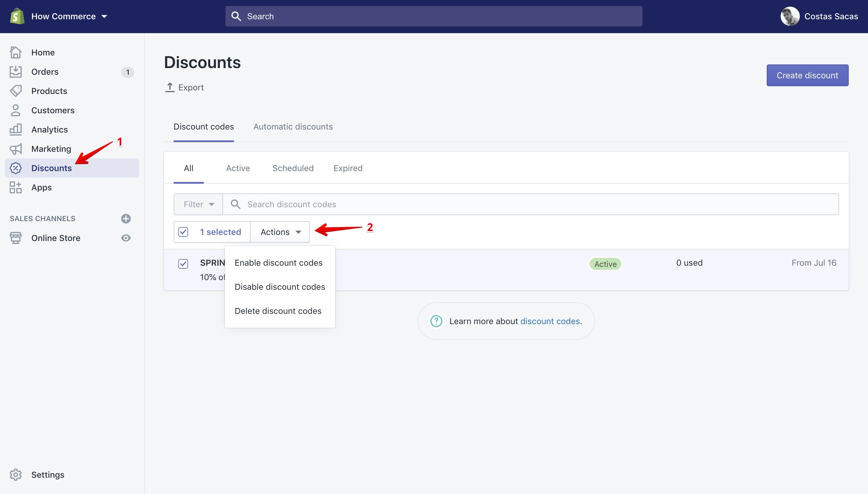868x494 pixels.
Task: Go to Customers in sidebar
Action: [x=53, y=110]
